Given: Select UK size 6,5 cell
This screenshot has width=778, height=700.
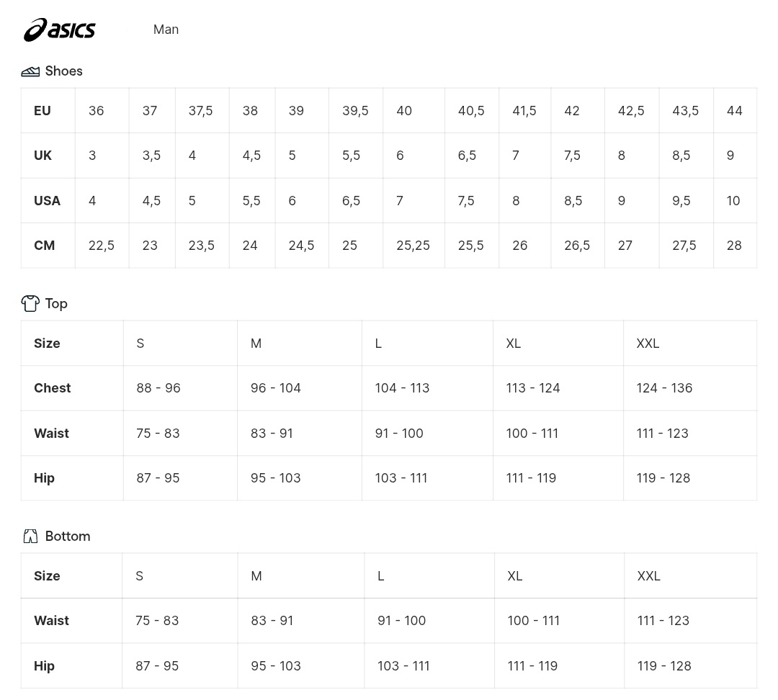Looking at the screenshot, I should 472,156.
